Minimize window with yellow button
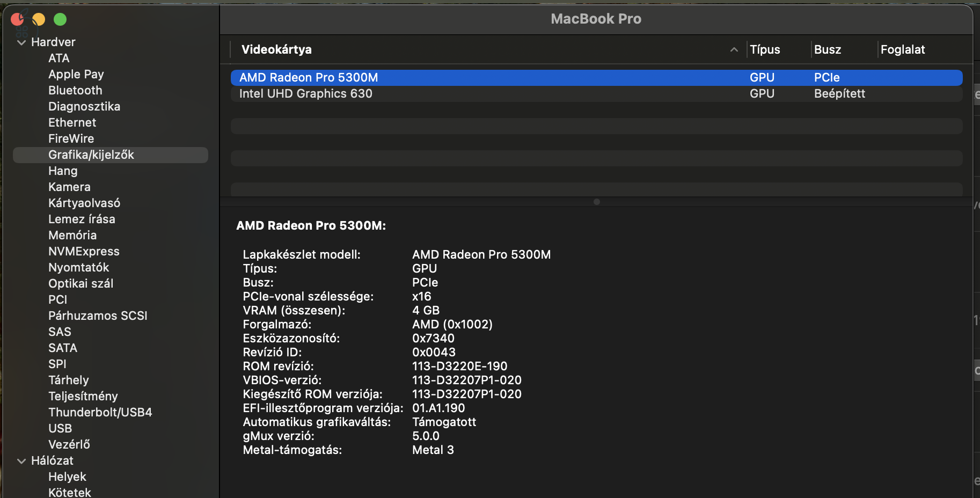This screenshot has height=498, width=980. 39,19
